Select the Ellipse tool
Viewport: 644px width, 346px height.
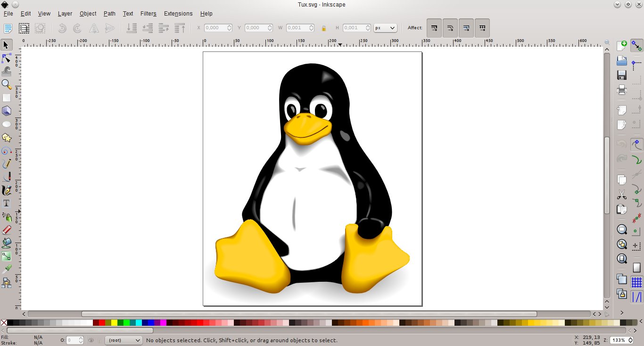[7, 124]
